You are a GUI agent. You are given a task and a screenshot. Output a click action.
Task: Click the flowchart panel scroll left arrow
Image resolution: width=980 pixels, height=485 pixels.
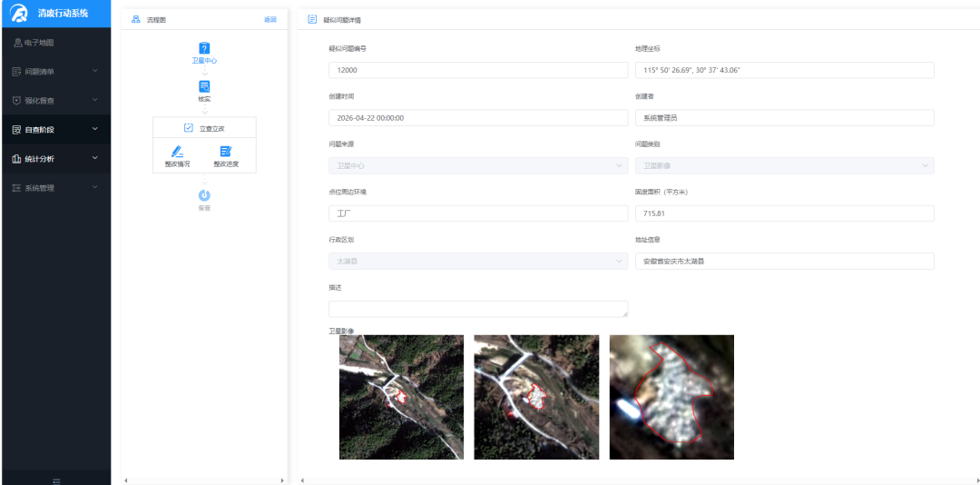[x=126, y=480]
